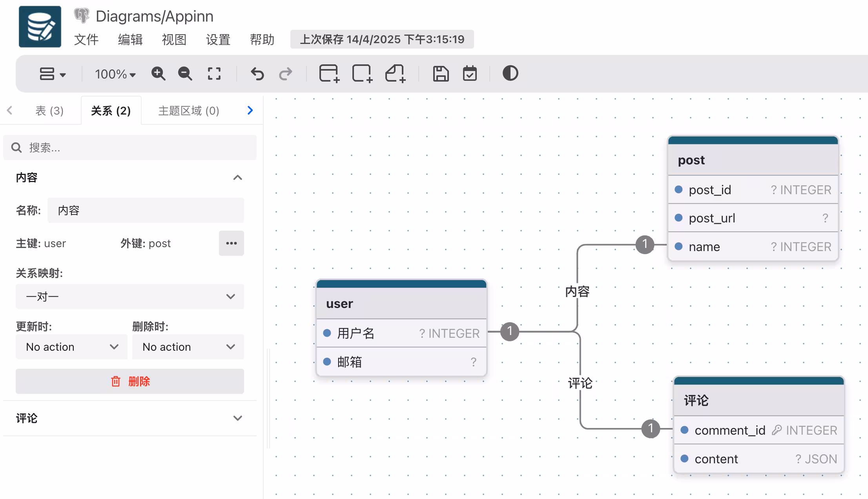Viewport: 868px width, 499px height.
Task: Open the 编辑 menu
Action: point(130,39)
